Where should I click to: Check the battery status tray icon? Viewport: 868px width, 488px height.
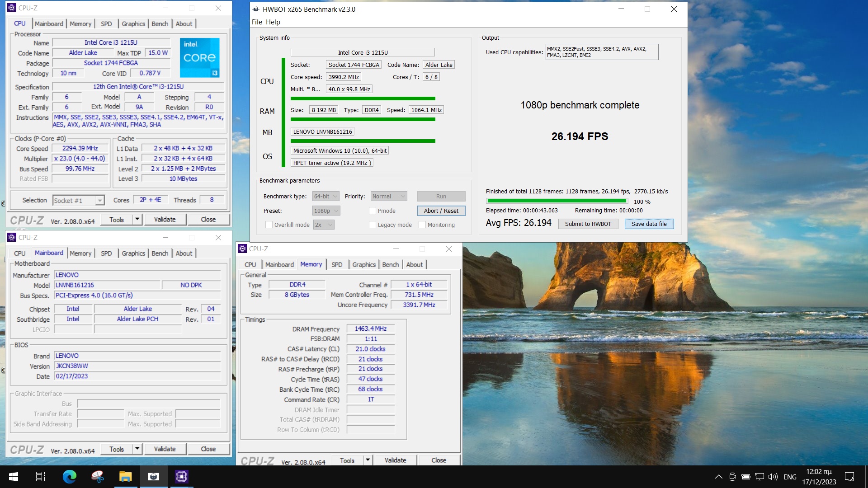point(746,477)
